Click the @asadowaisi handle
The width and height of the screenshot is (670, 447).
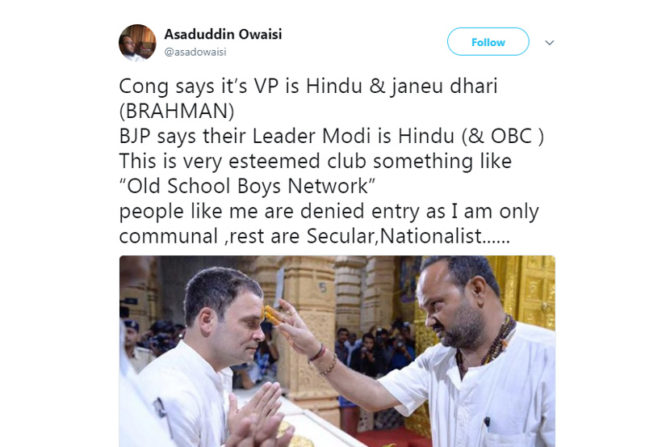click(x=195, y=52)
